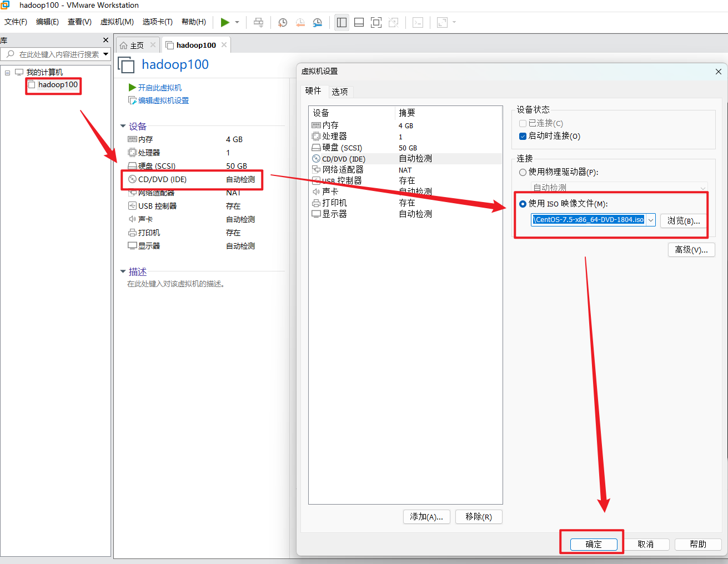The height and width of the screenshot is (564, 728).
Task: Click the green power-on play icon in toolbar
Action: 225,22
